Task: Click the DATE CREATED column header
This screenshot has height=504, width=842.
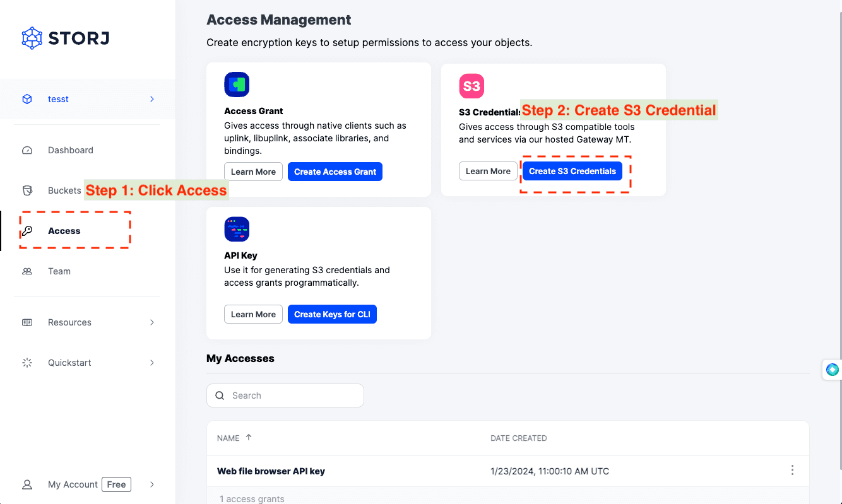Action: [x=519, y=438]
